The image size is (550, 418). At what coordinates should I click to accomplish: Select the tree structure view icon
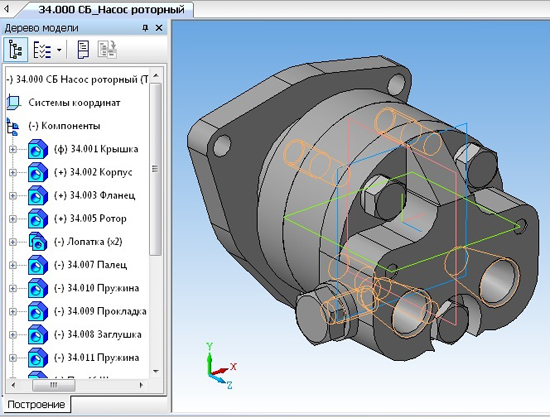coord(15,50)
